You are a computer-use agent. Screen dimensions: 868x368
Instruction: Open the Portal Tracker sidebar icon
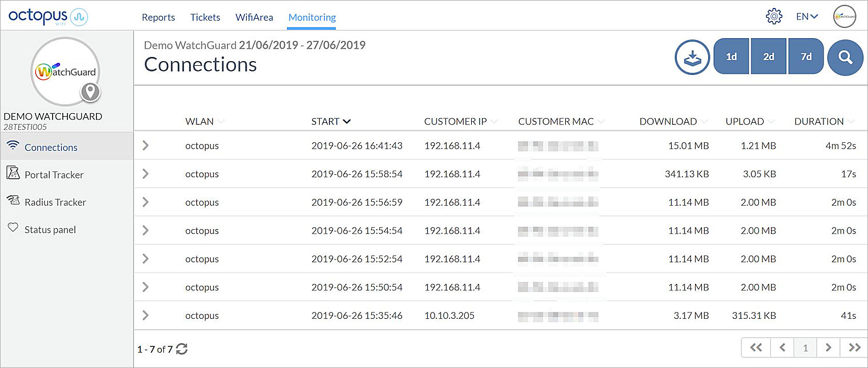14,174
